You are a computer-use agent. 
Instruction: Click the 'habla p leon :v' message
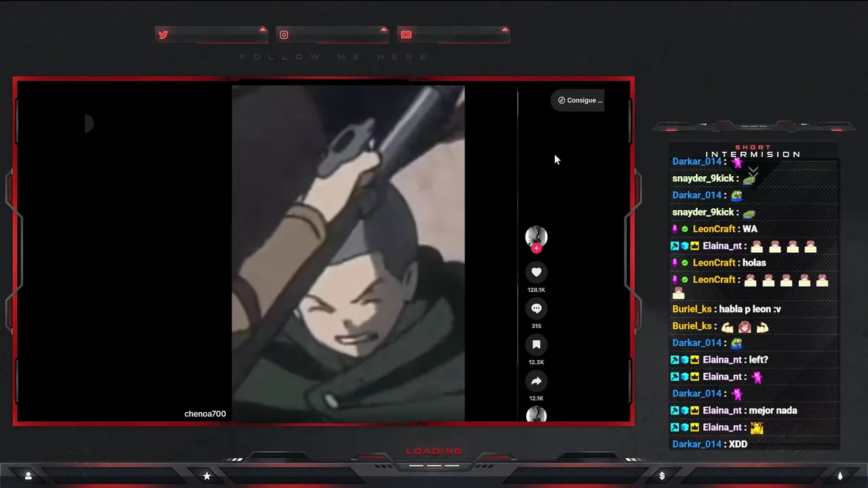click(x=726, y=309)
